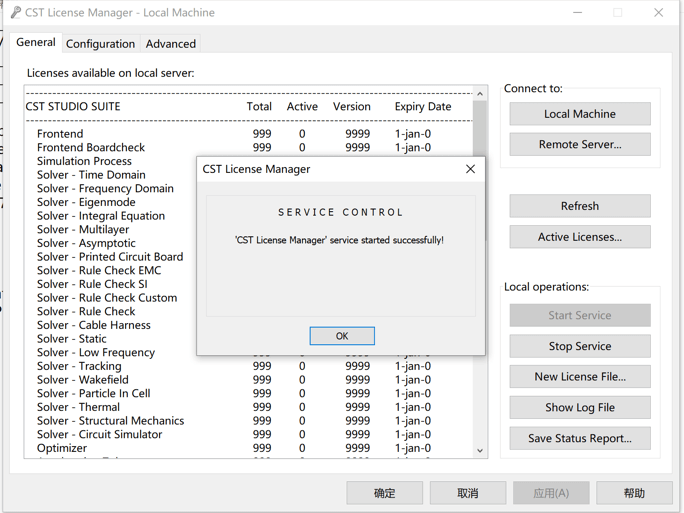
Task: Select the General tab
Action: coord(36,42)
